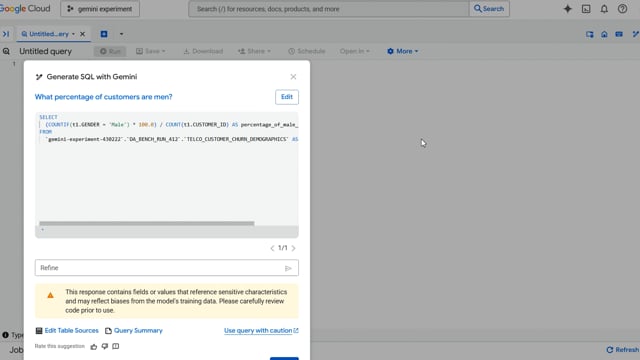640x360 pixels.
Task: Refresh the job history
Action: (x=622, y=350)
